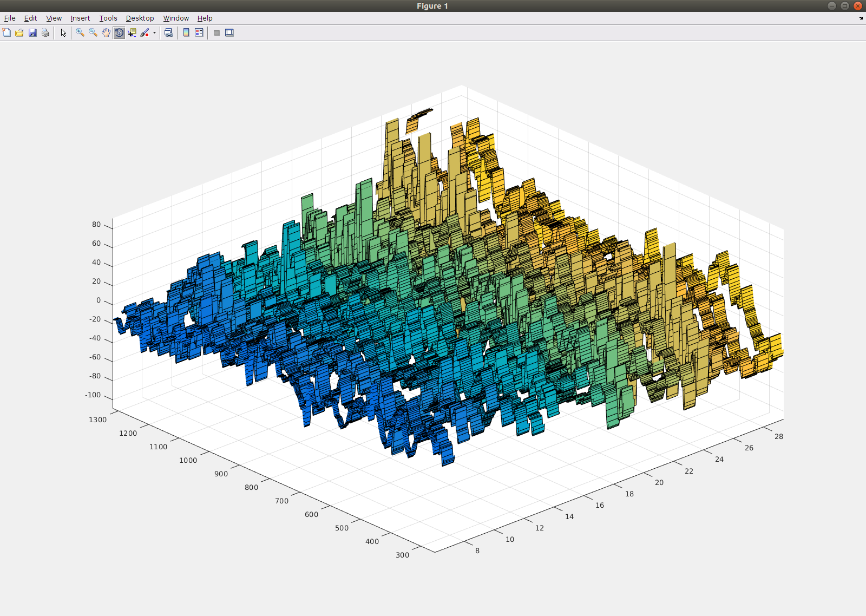
Task: Save the figure with floppy icon
Action: tap(32, 32)
